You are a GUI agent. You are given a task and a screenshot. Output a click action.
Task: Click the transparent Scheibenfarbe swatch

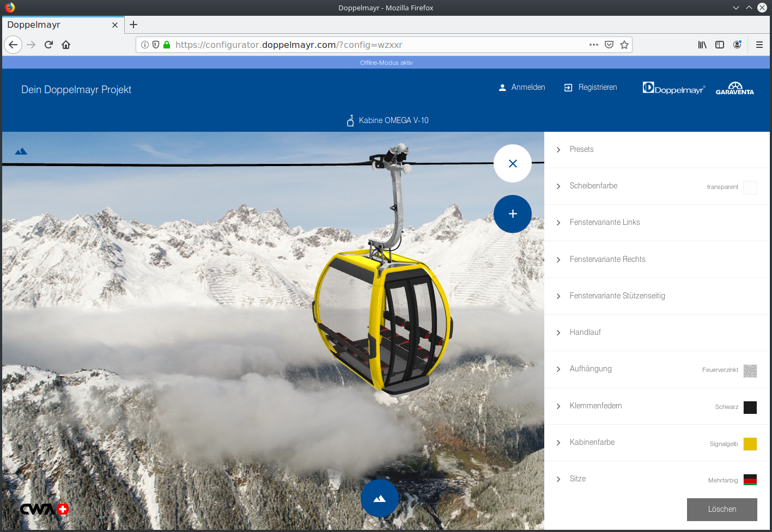(750, 188)
